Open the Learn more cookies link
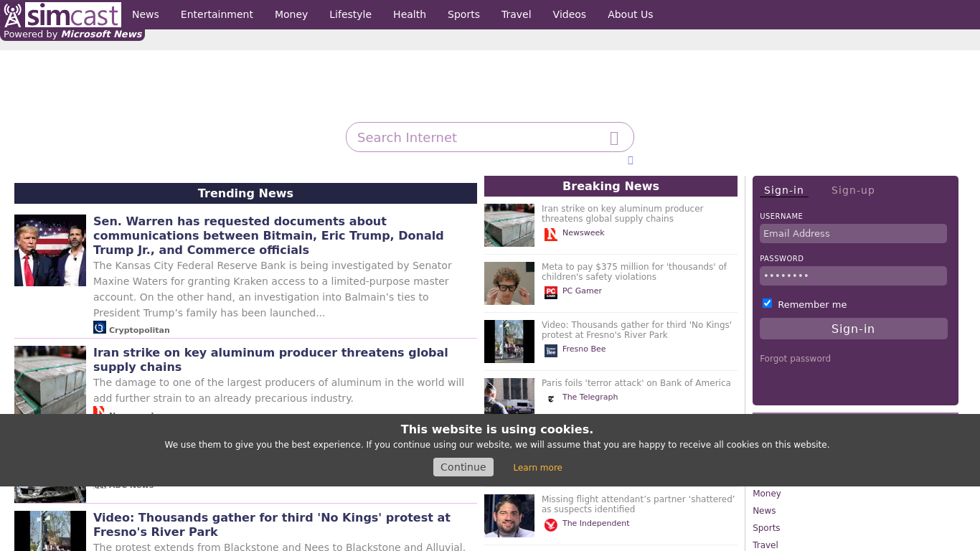This screenshot has height=551, width=980. (x=537, y=467)
